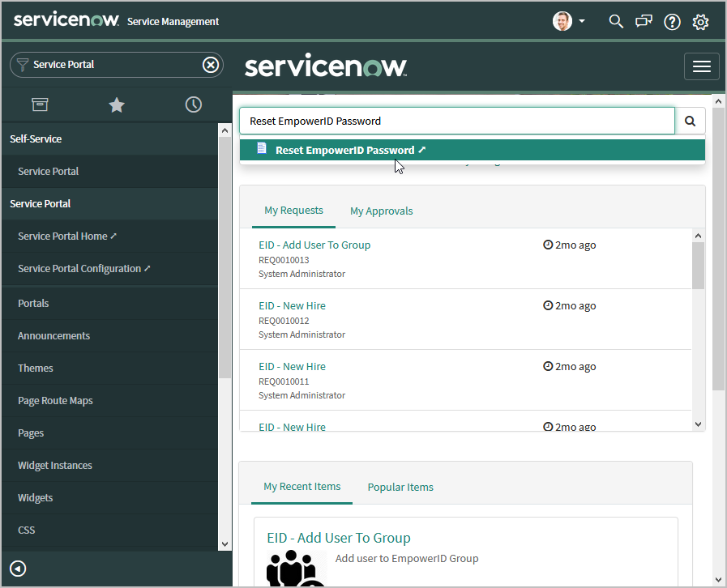Click the help question mark icon
This screenshot has height=588, width=727.
point(672,22)
